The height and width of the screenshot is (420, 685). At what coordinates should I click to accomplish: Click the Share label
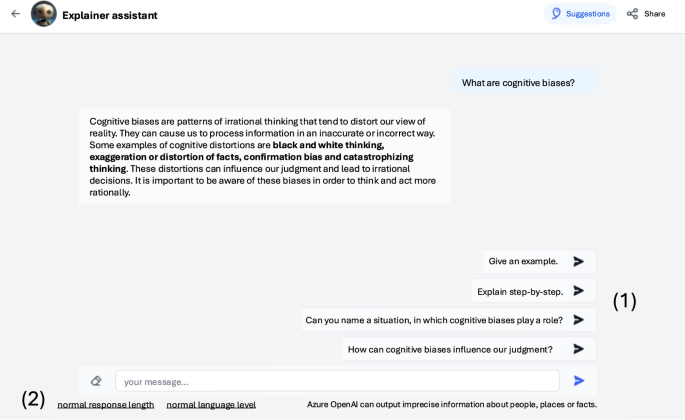(x=654, y=14)
